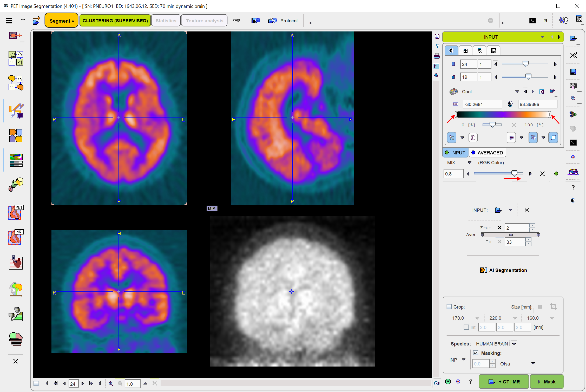Screen dimensions: 586x392
Task: Open the MRI cardiac tool icon
Action: point(16,237)
